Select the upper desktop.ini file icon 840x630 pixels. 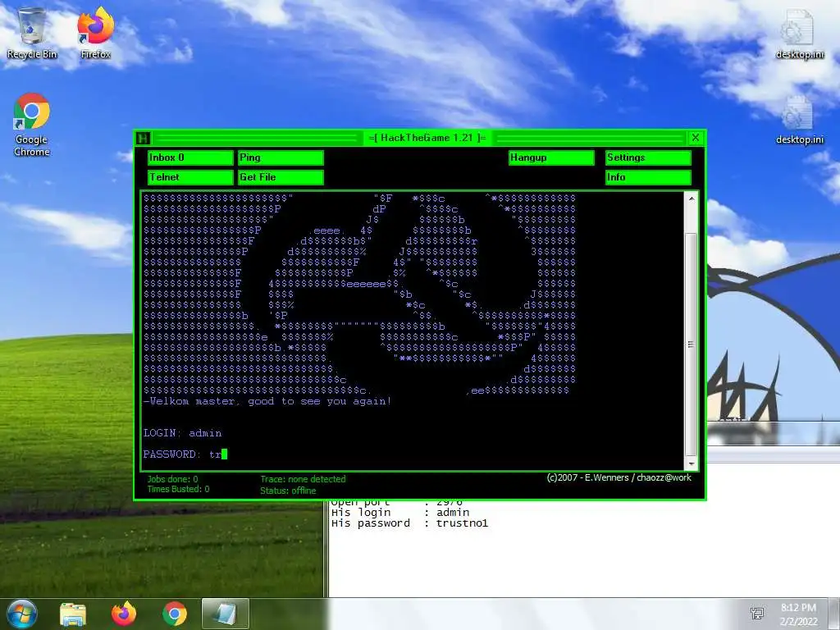click(799, 33)
